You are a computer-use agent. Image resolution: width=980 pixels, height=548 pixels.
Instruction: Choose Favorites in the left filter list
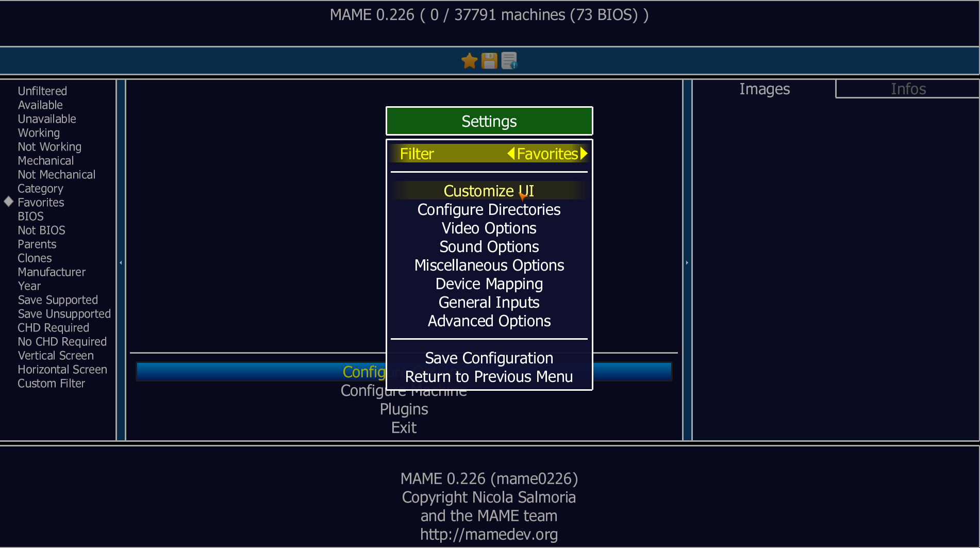[41, 202]
